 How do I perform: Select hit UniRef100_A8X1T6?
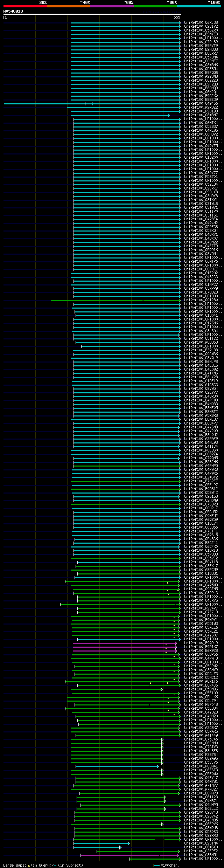click(x=201, y=681)
